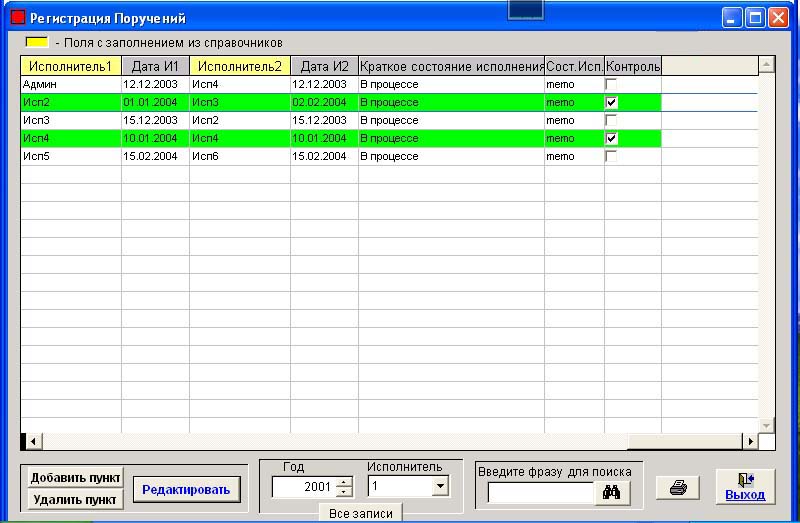Click the printer icon button
The height and width of the screenshot is (523, 800).
(x=677, y=488)
